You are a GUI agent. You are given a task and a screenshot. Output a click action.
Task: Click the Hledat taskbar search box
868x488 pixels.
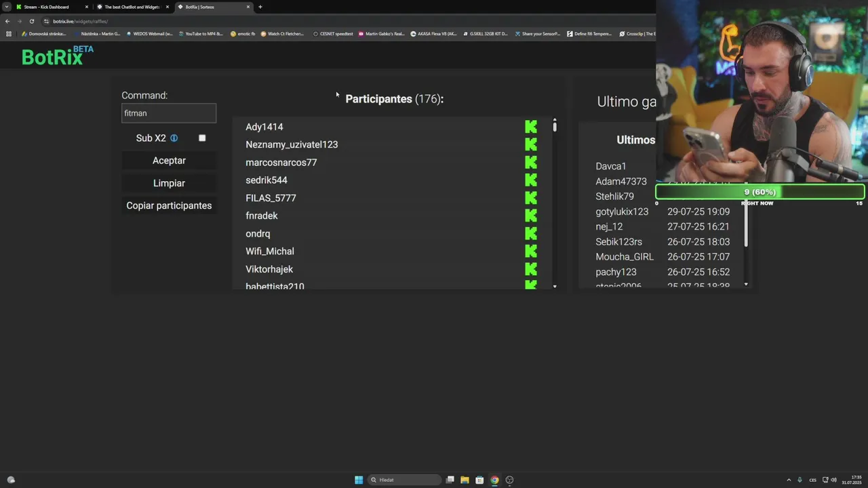405,480
